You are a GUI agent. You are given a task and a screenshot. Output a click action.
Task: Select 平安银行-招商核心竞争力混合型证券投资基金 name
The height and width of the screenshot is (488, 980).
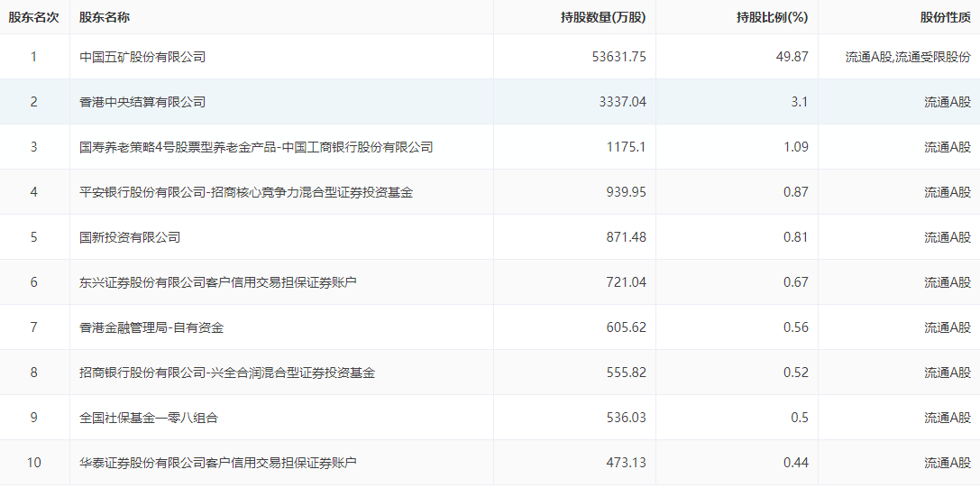coord(246,192)
